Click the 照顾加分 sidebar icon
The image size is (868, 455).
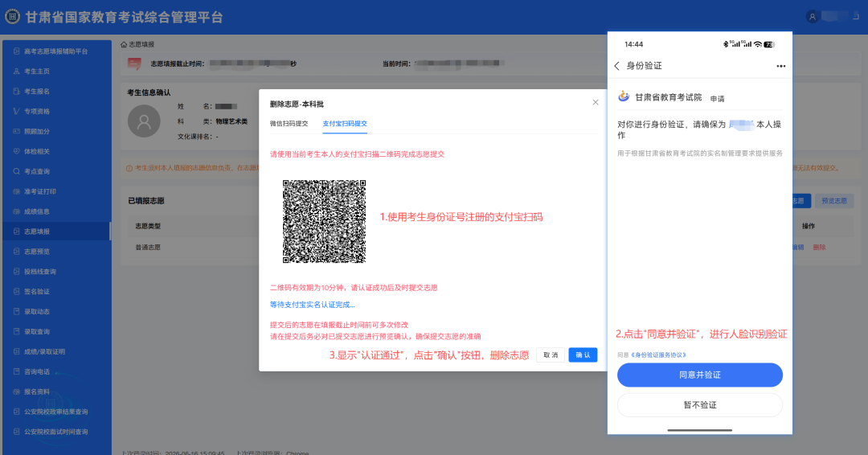(x=17, y=131)
